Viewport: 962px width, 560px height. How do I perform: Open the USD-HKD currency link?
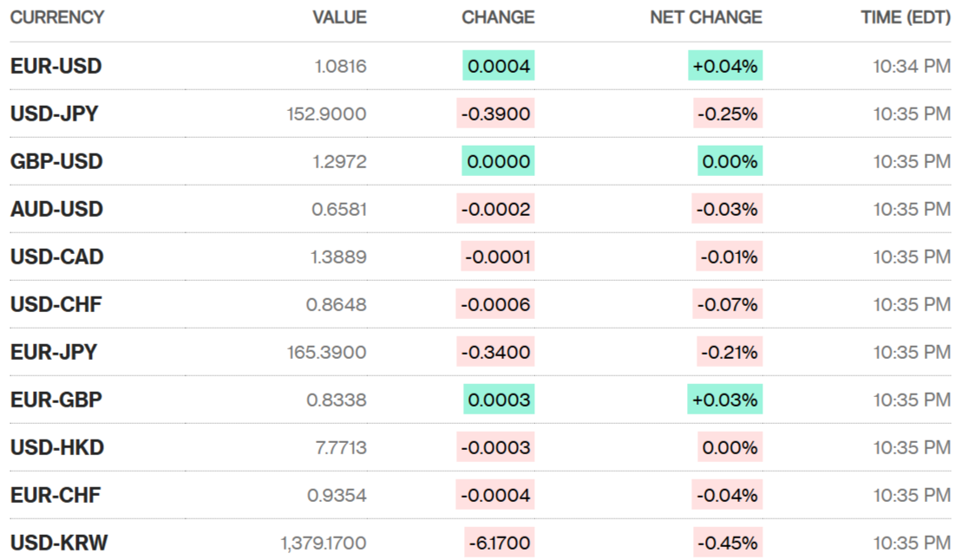coord(56,447)
